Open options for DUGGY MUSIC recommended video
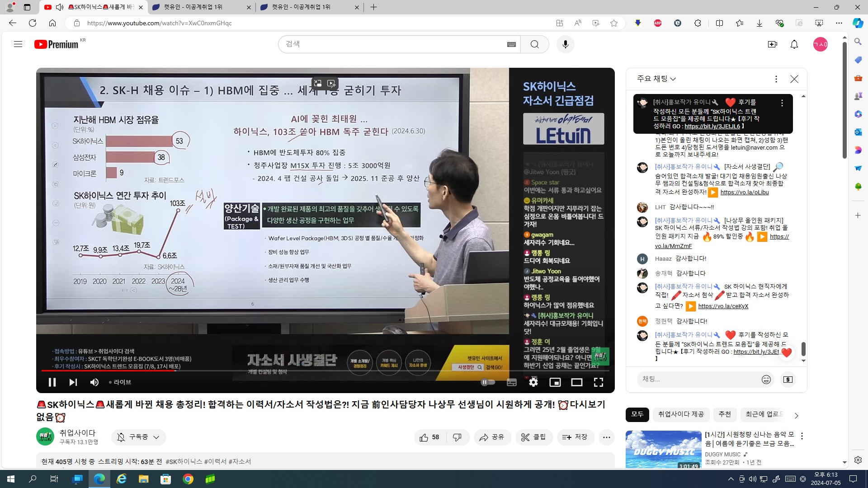Screen dimensions: 868x488 [x=802, y=436]
